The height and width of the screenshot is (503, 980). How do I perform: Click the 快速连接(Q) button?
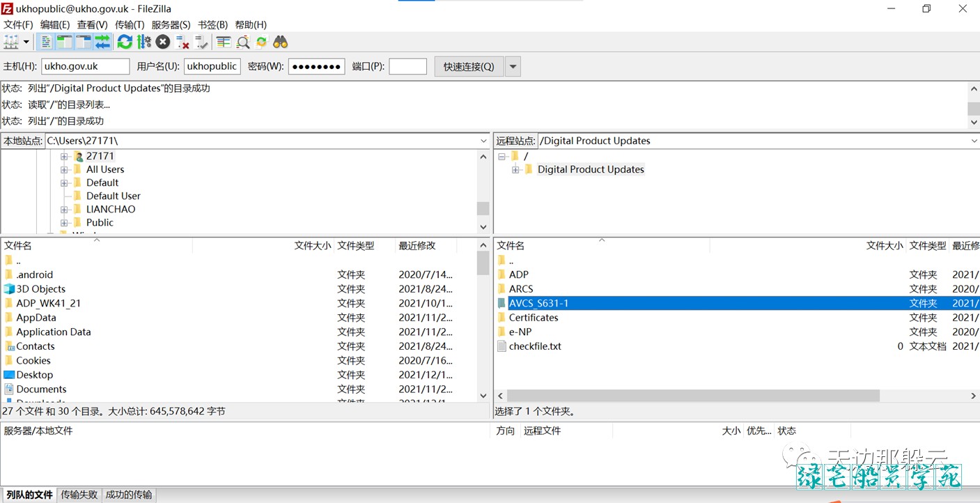point(469,66)
